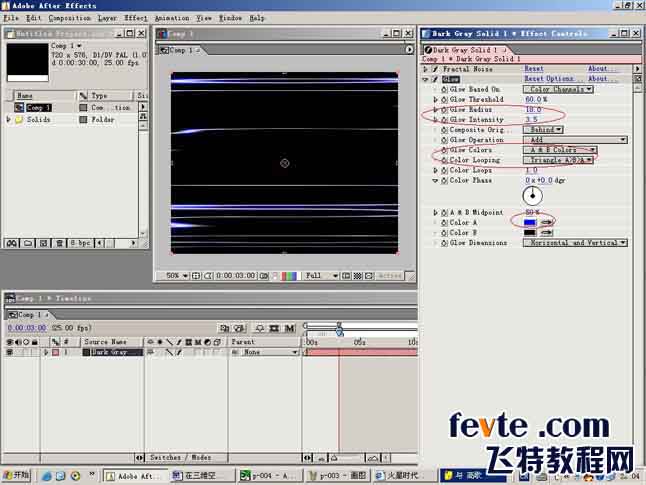The image size is (646, 485).
Task: Click the M motion blur timeline button
Action: pos(290,328)
